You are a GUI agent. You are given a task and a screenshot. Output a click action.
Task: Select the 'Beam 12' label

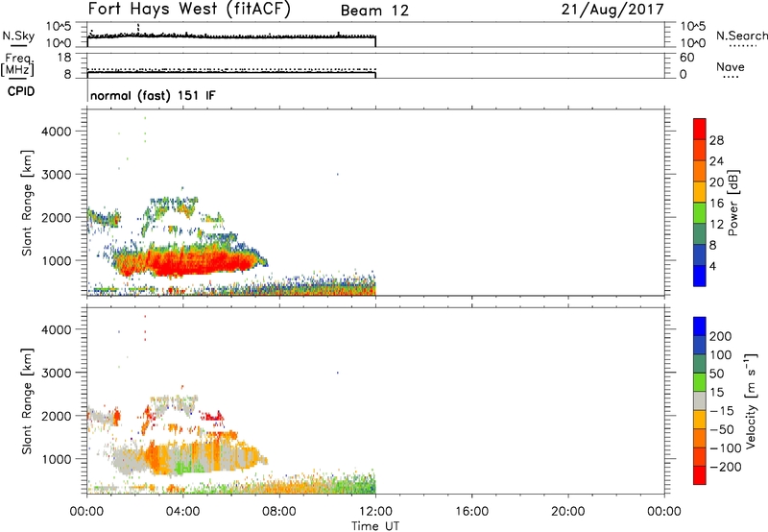[x=374, y=11]
